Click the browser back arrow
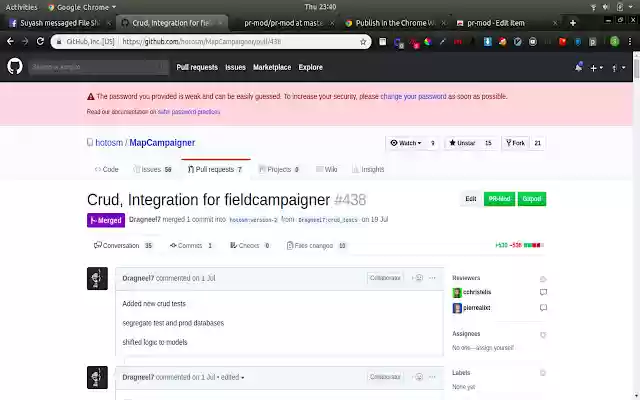Image resolution: width=640 pixels, height=400 pixels. click(x=10, y=42)
